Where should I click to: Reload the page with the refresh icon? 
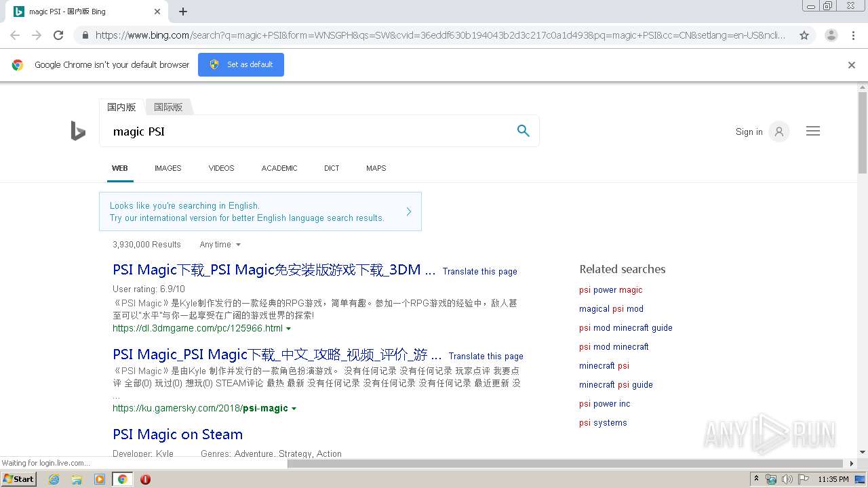pyautogui.click(x=58, y=35)
